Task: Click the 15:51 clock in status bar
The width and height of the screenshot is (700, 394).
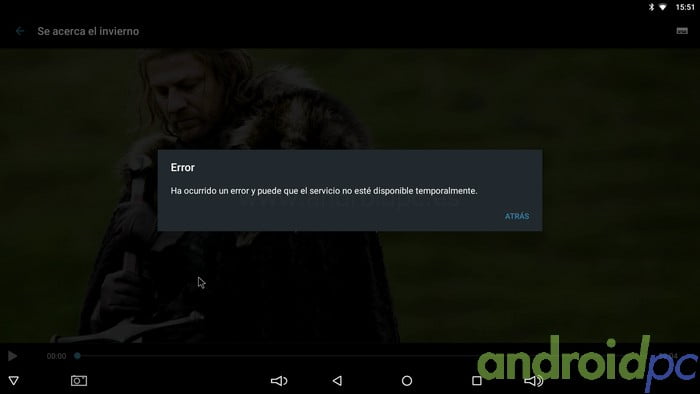Action: click(x=685, y=7)
